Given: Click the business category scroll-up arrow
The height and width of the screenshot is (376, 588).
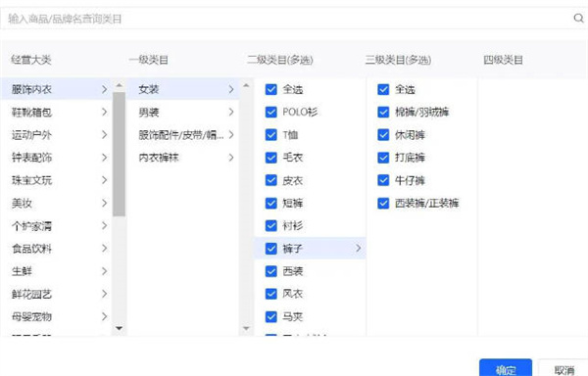Looking at the screenshot, I should [x=119, y=85].
